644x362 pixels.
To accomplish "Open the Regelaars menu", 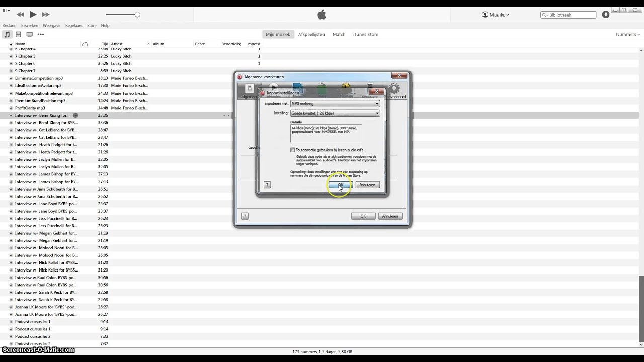I will pyautogui.click(x=74, y=26).
